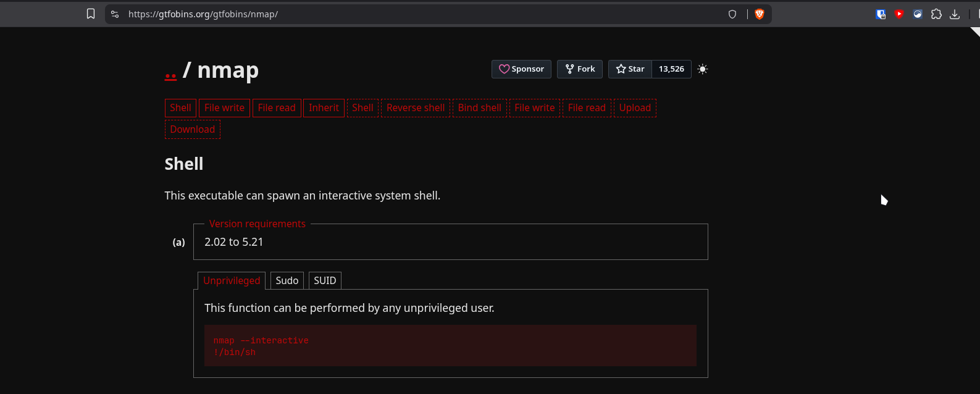
Task: Jump to the Inherit tag
Action: pos(324,108)
